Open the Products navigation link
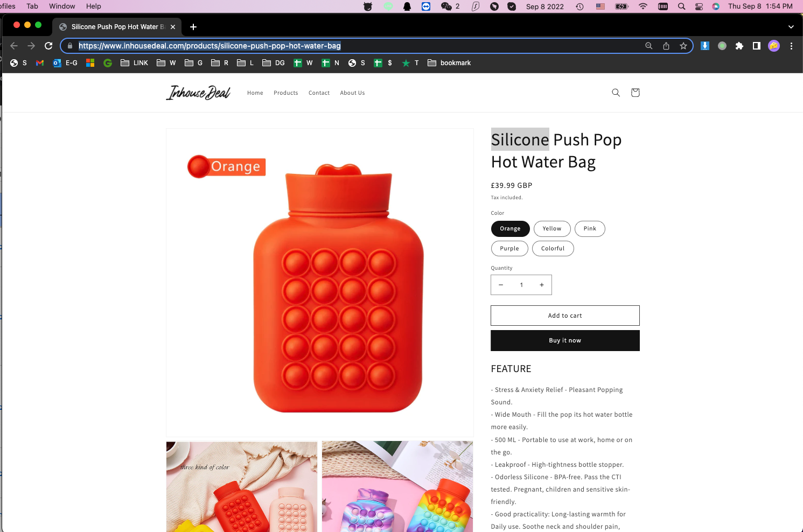Screen dimensions: 803x532 pos(285,93)
